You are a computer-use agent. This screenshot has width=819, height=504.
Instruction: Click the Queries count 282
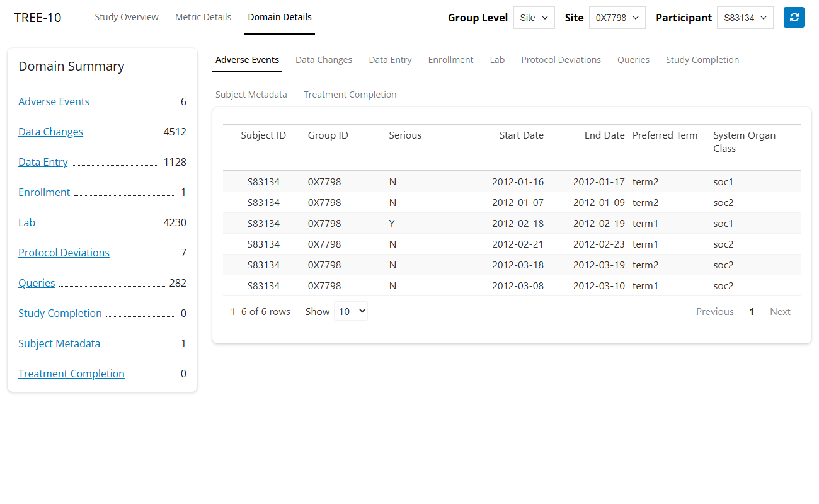178,283
